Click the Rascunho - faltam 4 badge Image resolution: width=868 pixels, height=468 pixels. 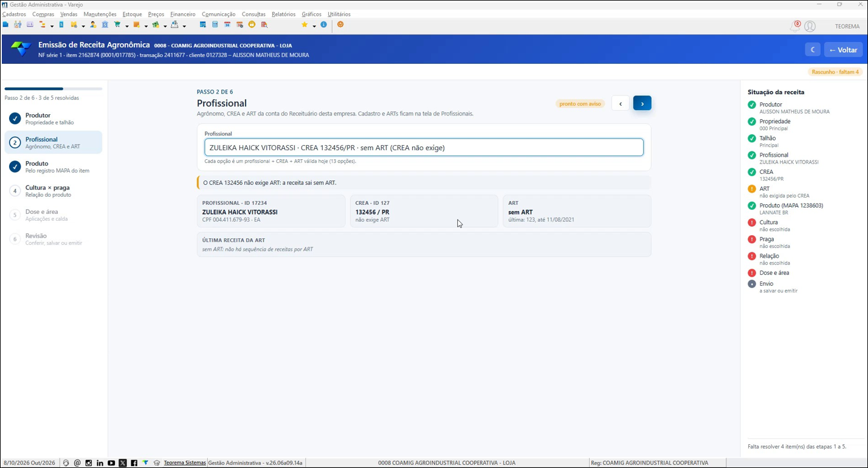coord(835,72)
